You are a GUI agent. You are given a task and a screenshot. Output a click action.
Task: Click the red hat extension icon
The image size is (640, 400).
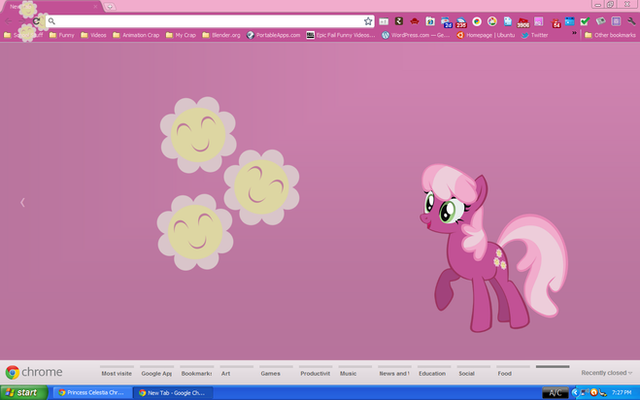coord(415,21)
